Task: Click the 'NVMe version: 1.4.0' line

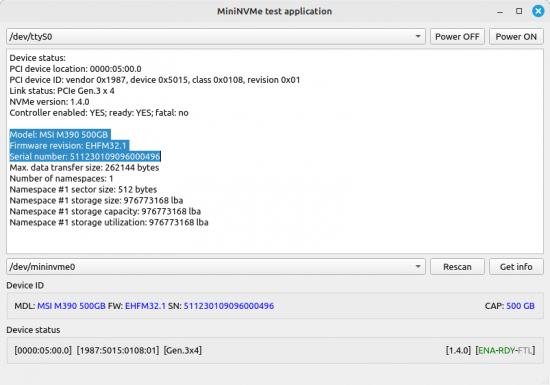Action: [x=49, y=102]
